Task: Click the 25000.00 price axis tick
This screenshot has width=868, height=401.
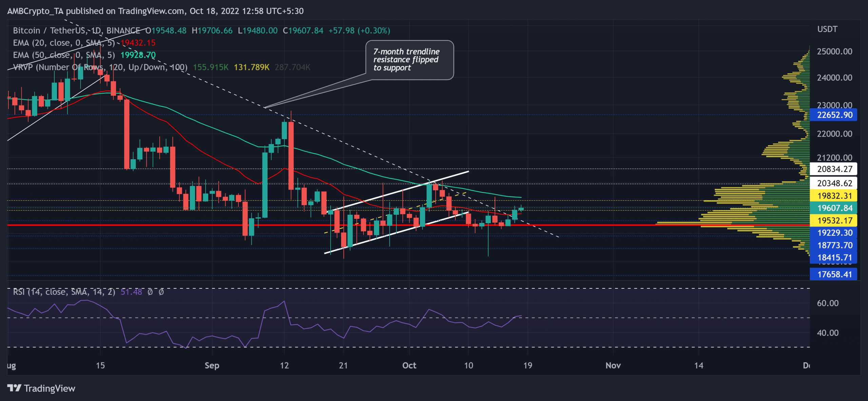Action: point(834,52)
